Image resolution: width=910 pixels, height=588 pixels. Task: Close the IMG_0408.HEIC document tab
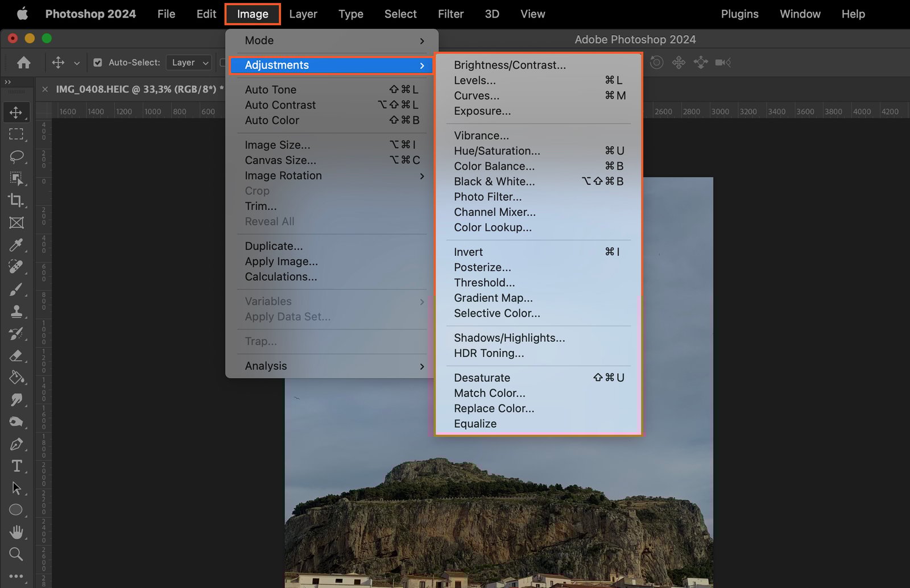pos(45,89)
